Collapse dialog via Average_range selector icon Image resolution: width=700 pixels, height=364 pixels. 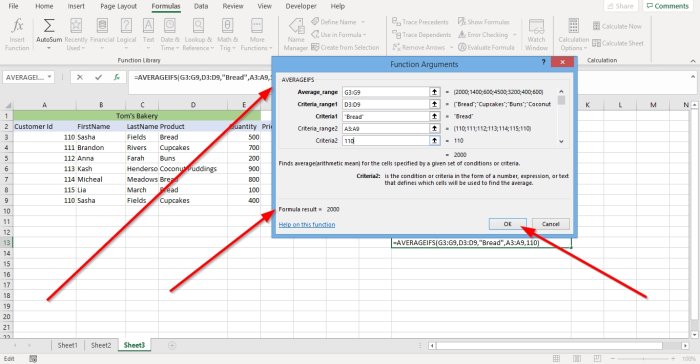[434, 92]
